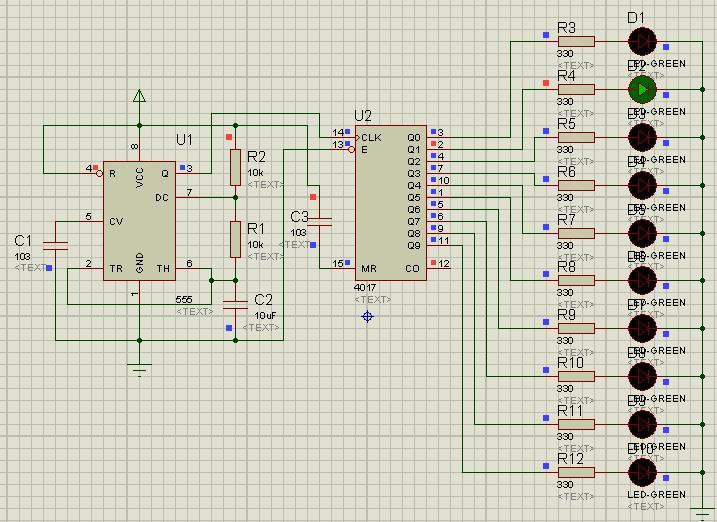Click the 10k value under R1
This screenshot has height=522, width=717.
(255, 245)
